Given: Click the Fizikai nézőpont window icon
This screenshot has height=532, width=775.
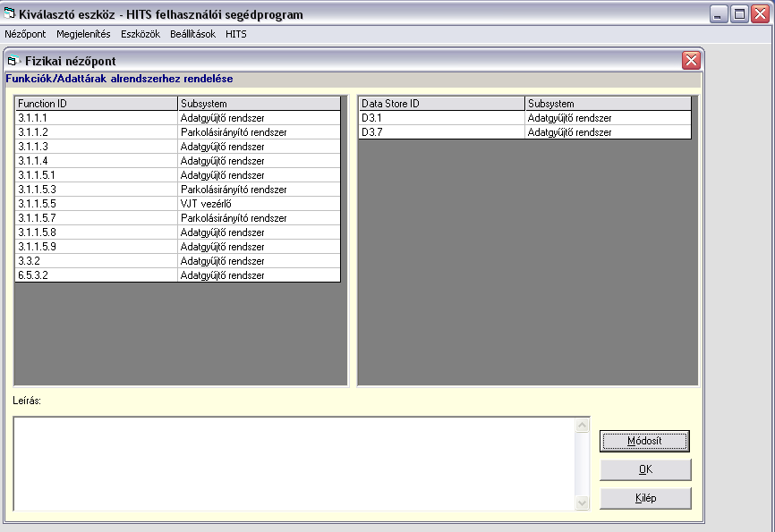Looking at the screenshot, I should pos(13,61).
